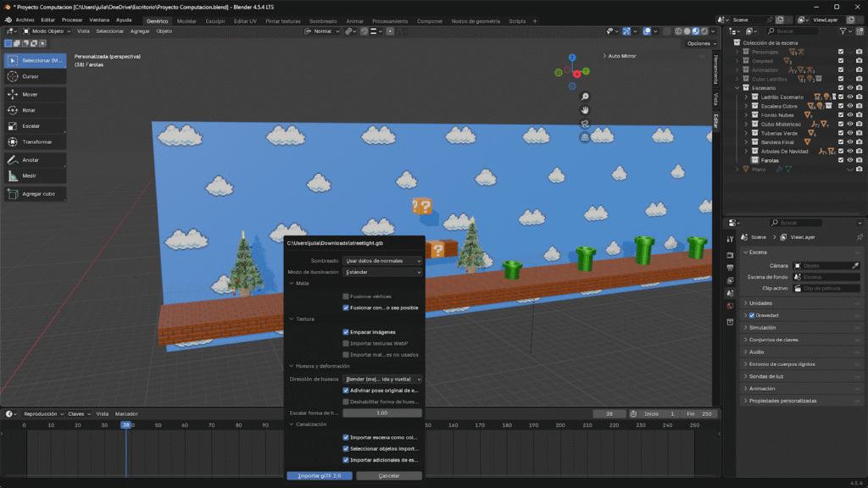Hide the Farolas collection with eye icon
This screenshot has width=868, height=488.
coord(849,160)
